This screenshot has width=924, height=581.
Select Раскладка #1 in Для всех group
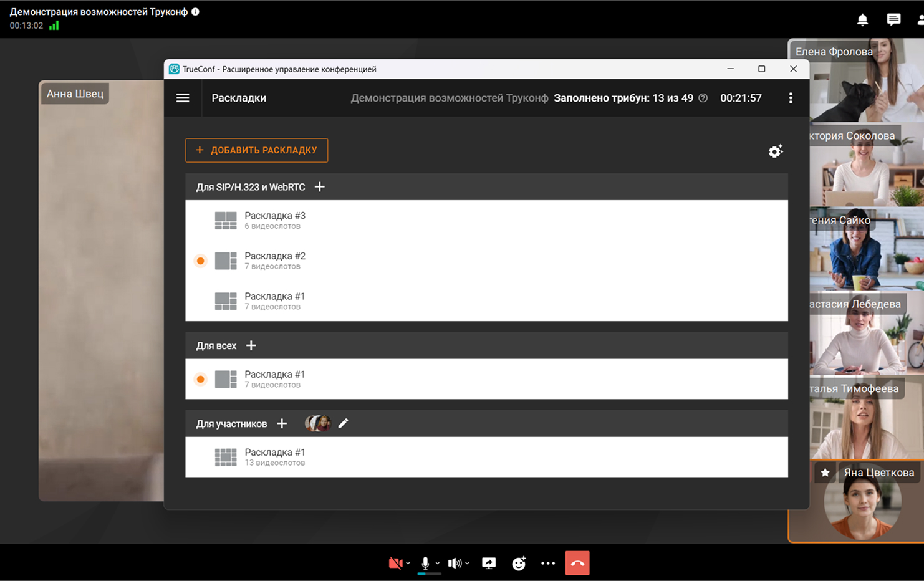486,379
